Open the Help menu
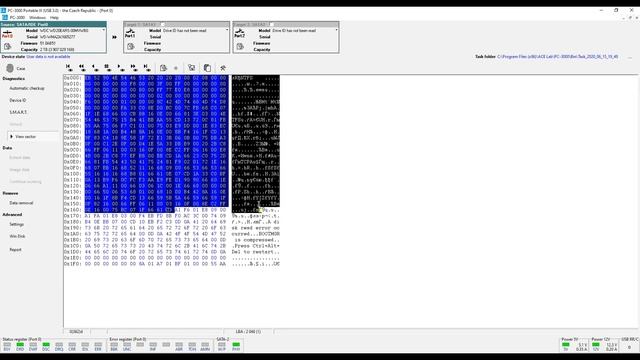The image size is (640, 360). pos(54,18)
